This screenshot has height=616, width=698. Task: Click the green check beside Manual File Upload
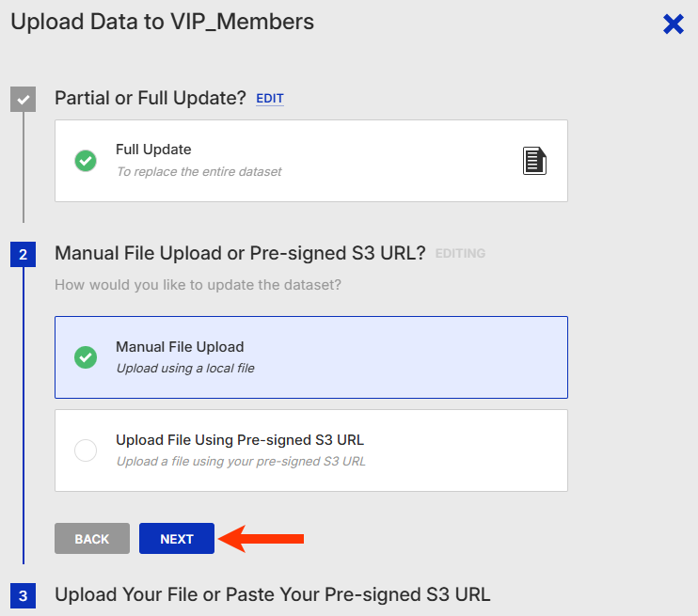(x=86, y=357)
